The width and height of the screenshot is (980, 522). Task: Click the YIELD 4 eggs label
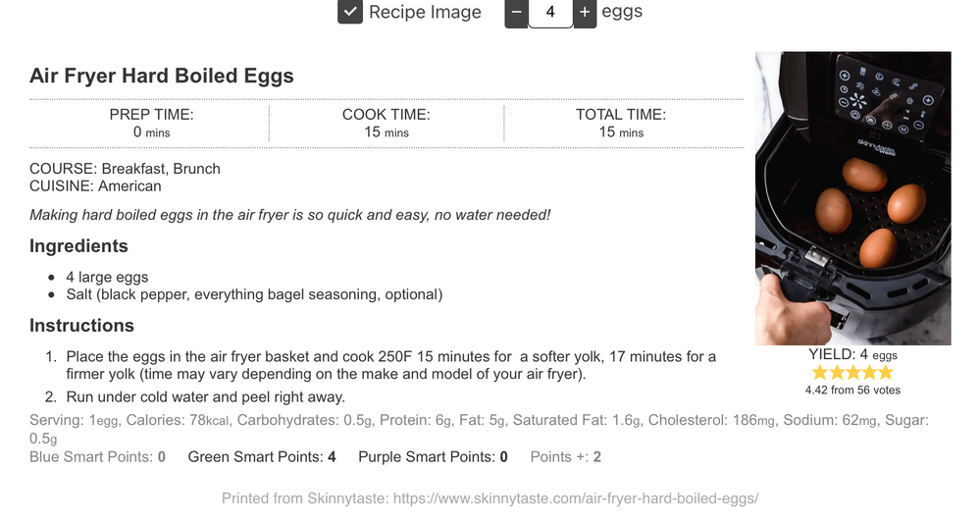click(x=852, y=354)
